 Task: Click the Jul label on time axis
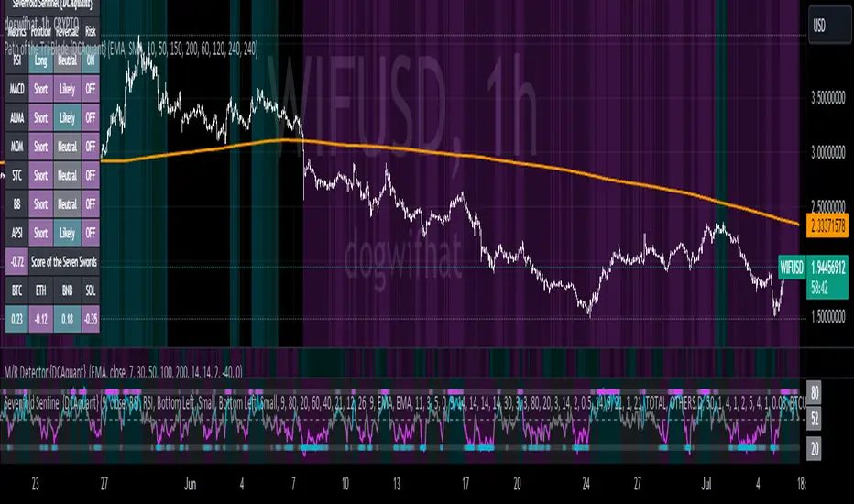[706, 484]
